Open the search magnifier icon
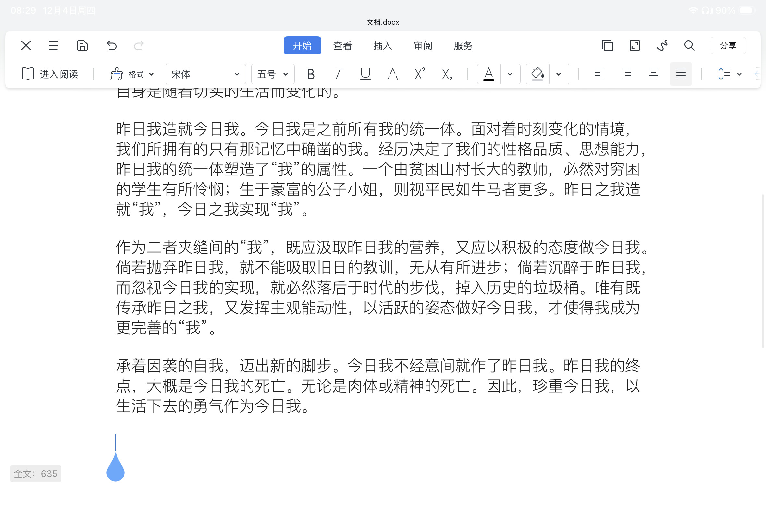766x532 pixels. click(689, 45)
